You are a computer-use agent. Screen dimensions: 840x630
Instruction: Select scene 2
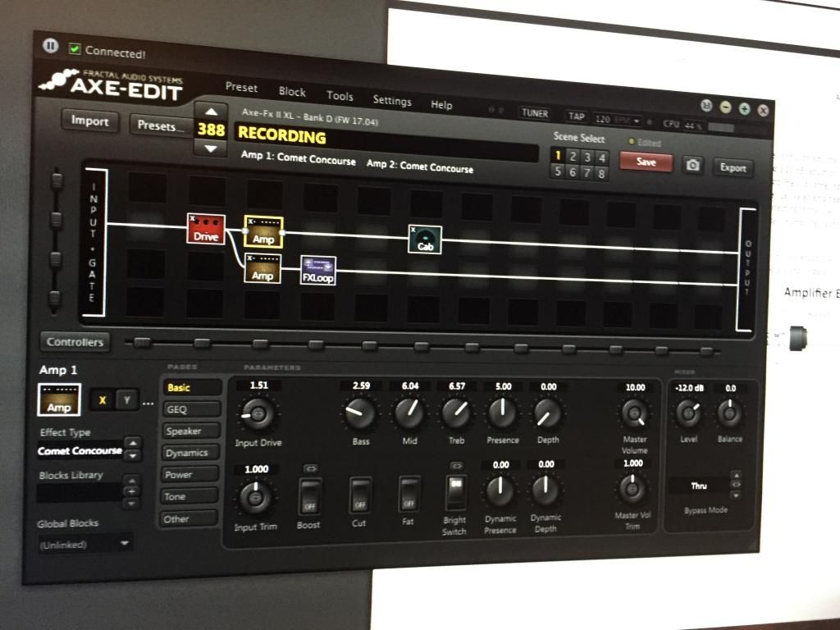(573, 157)
